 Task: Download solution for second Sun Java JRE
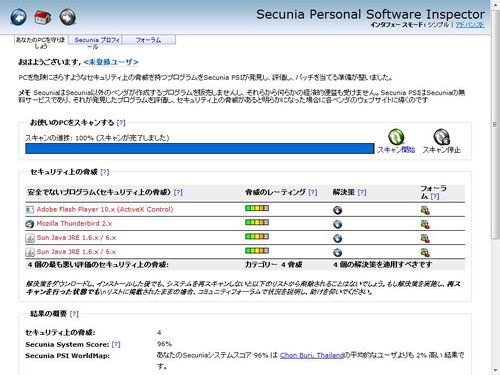[x=337, y=252]
